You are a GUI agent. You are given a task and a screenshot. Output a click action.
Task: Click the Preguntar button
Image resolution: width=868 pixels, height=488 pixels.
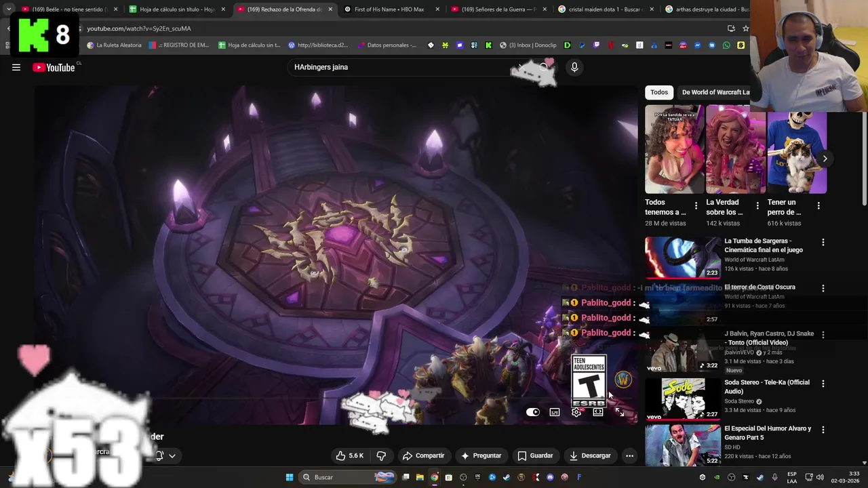click(x=481, y=455)
